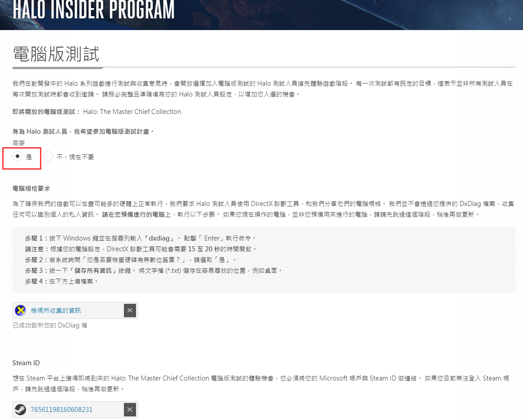This screenshot has width=523, height=420.
Task: Click the 步驟 1 dxdiag instruction line
Action: point(141,238)
